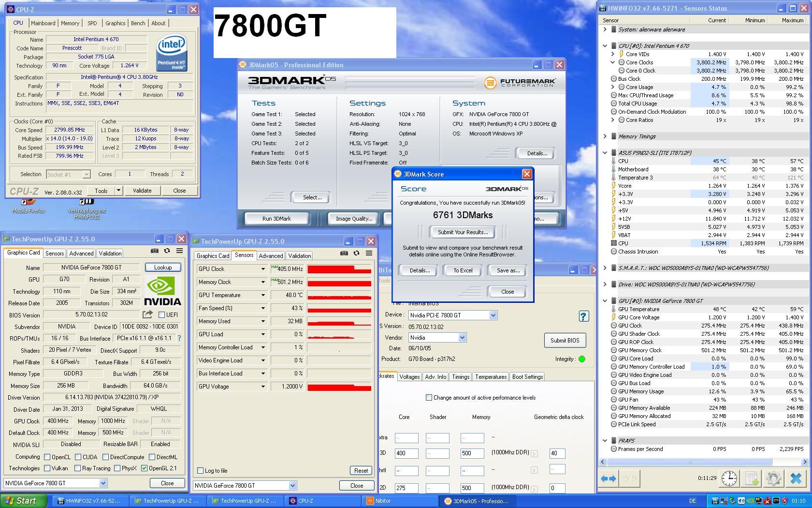
Task: Click the 3D Core clock input field
Action: pos(406,453)
